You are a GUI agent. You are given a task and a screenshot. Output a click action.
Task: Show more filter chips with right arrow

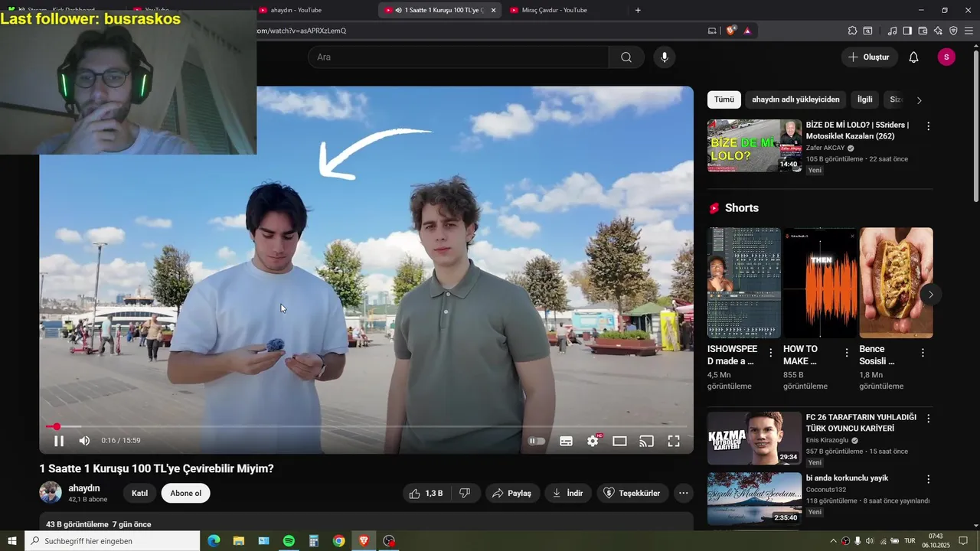pos(919,100)
